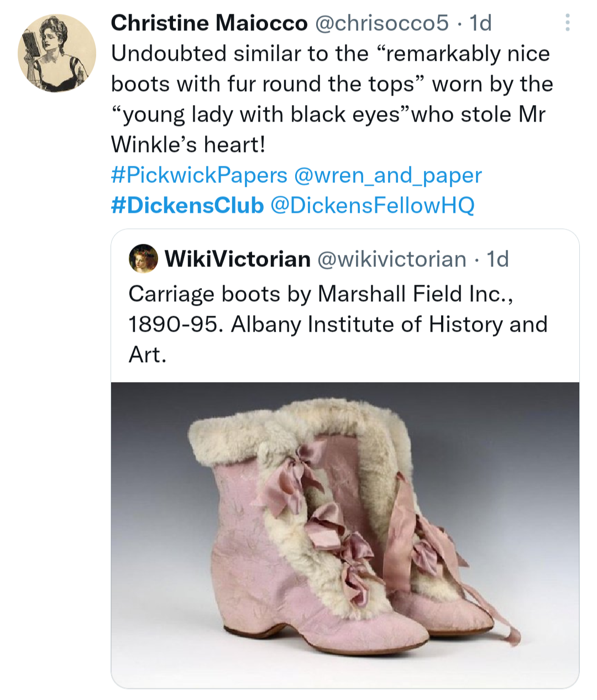Screen dimensions: 597x700
Task: Click the quoted tweet's 1d timestamp
Action: pyautogui.click(x=498, y=259)
